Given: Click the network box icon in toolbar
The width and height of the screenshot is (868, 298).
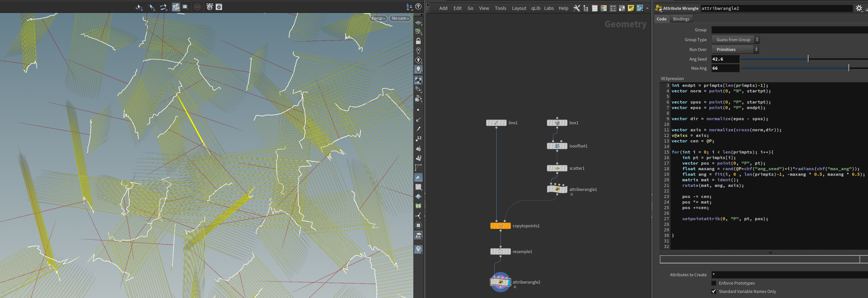Looking at the screenshot, I should point(622,8).
